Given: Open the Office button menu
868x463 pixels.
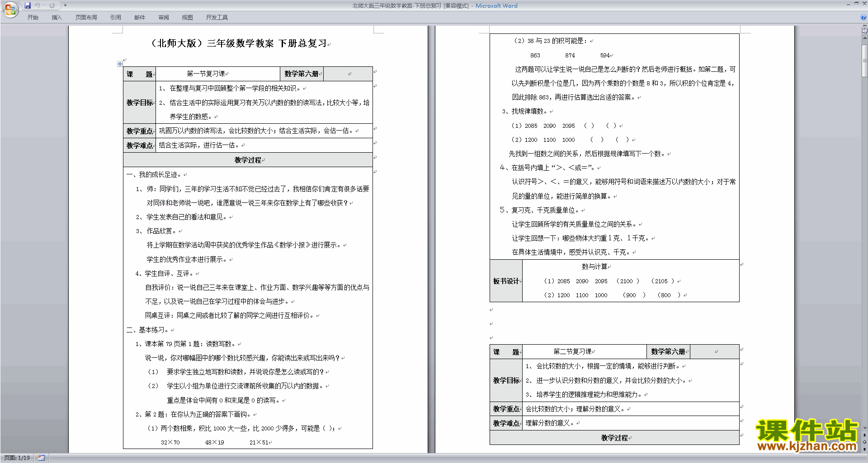Looking at the screenshot, I should coord(10,9).
